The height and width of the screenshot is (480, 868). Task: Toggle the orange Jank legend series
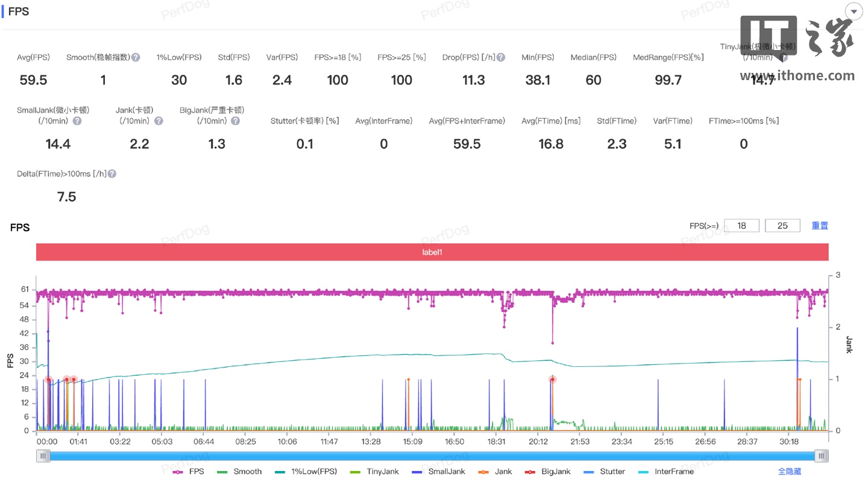tap(494, 472)
